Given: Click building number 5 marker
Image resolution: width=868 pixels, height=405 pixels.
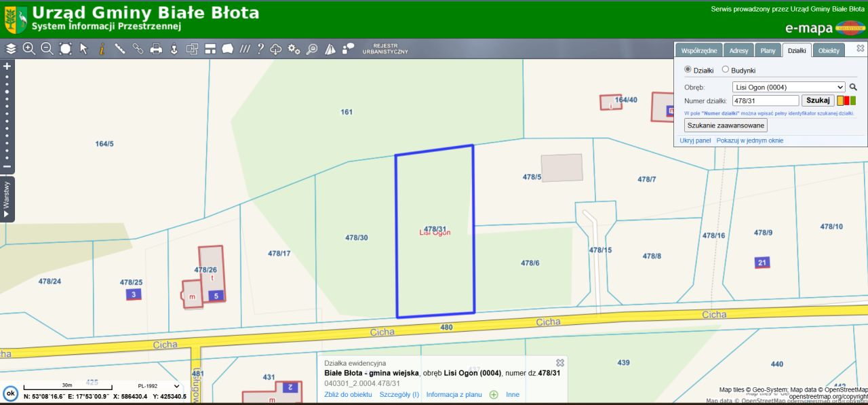Looking at the screenshot, I should point(216,296).
